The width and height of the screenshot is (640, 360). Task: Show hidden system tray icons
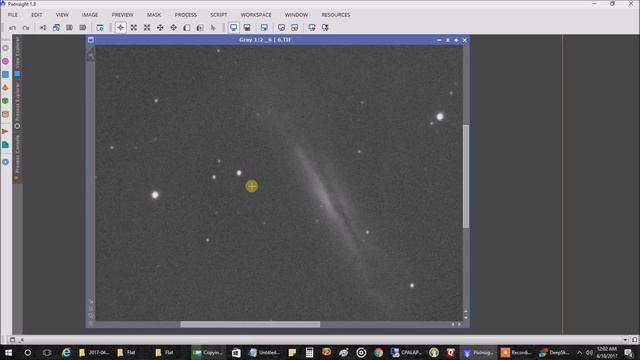point(579,352)
